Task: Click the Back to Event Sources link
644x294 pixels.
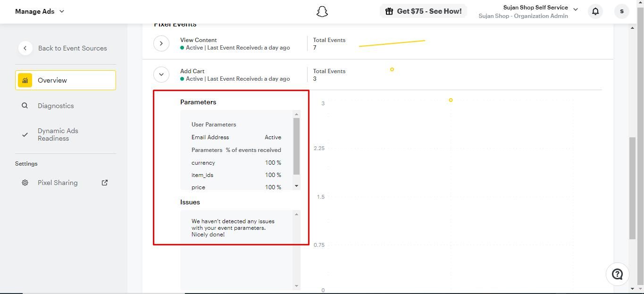Action: [72, 48]
